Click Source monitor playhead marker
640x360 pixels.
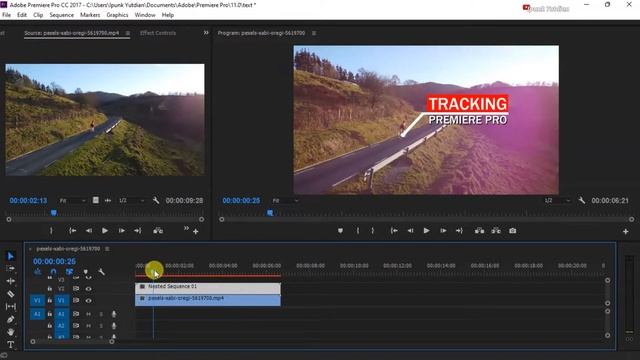(x=53, y=213)
